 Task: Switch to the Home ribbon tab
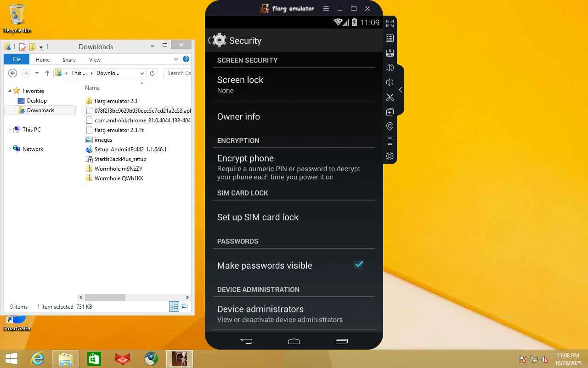click(x=43, y=60)
